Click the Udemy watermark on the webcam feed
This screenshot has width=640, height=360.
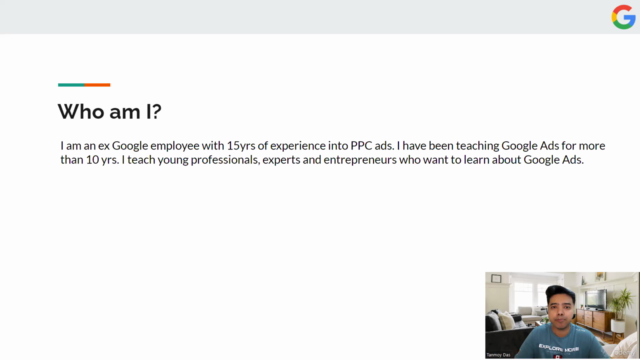pyautogui.click(x=625, y=352)
